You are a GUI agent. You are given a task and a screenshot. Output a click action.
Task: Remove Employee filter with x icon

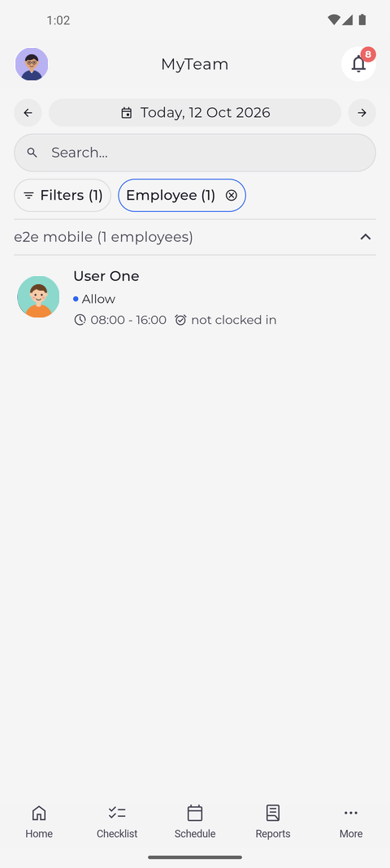click(x=231, y=196)
